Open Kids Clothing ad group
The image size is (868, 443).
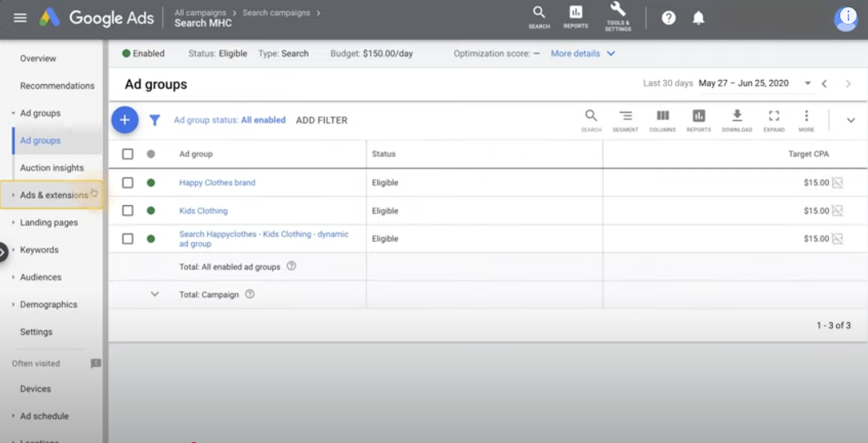pyautogui.click(x=203, y=211)
